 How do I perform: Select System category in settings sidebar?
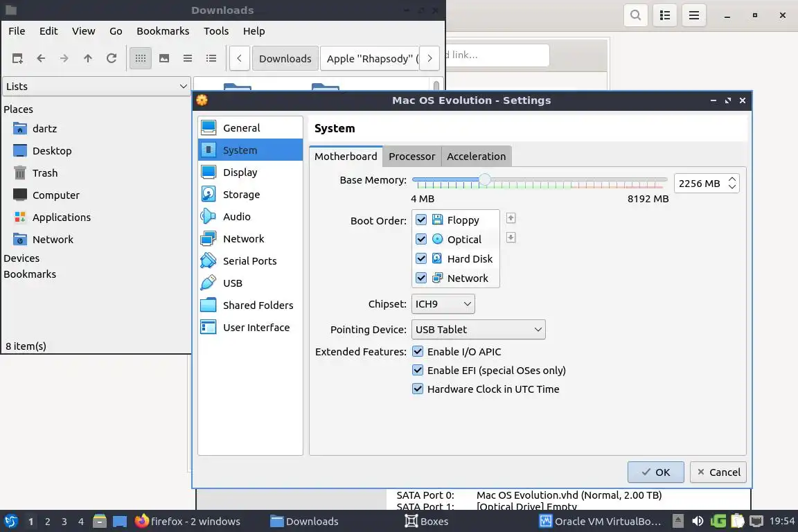pyautogui.click(x=250, y=150)
